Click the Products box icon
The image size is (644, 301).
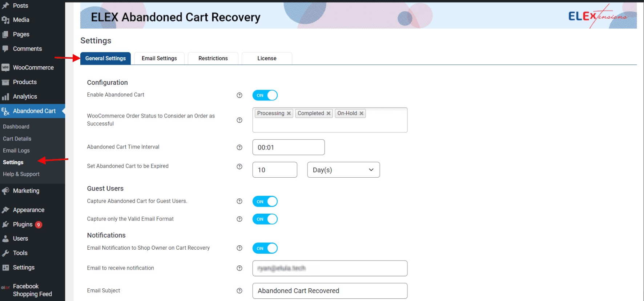(5, 82)
